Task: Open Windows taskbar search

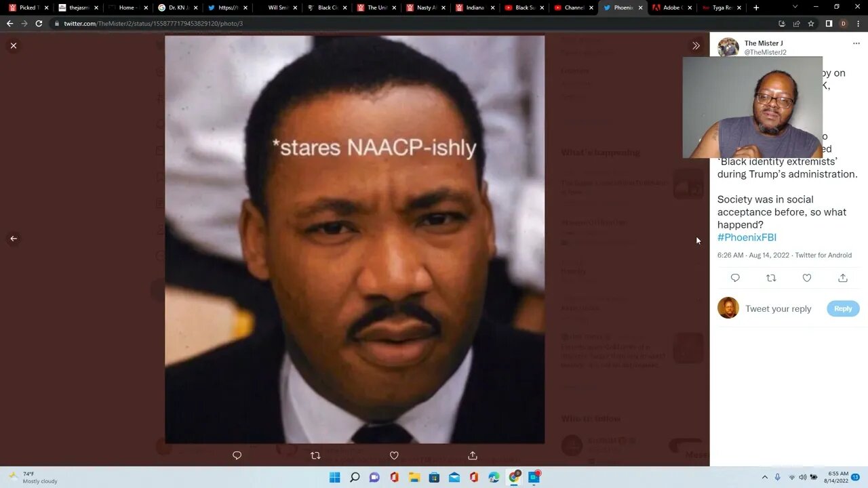Action: (x=355, y=477)
